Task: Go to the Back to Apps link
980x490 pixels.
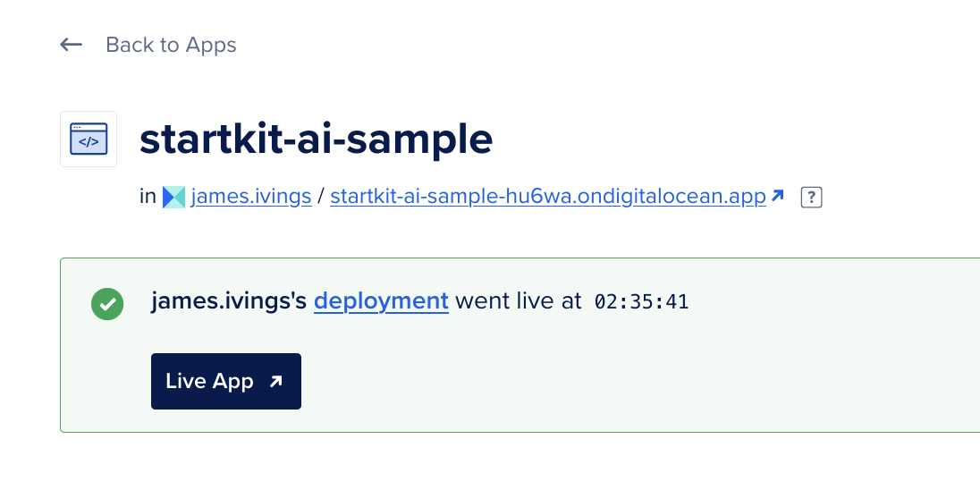Action: click(171, 45)
